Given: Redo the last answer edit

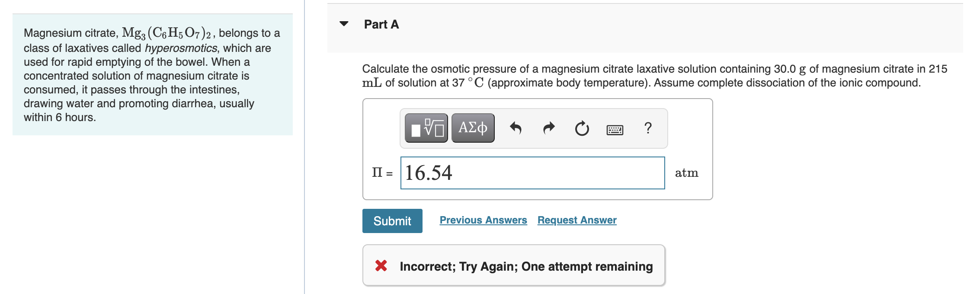Looking at the screenshot, I should coord(548,128).
